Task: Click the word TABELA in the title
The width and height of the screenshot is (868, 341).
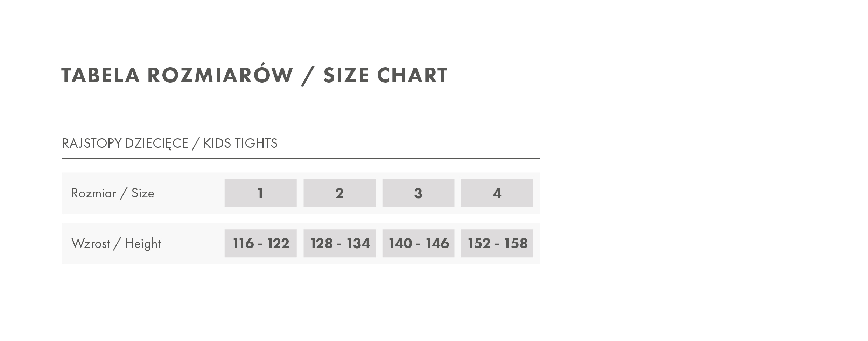Action: pos(101,75)
